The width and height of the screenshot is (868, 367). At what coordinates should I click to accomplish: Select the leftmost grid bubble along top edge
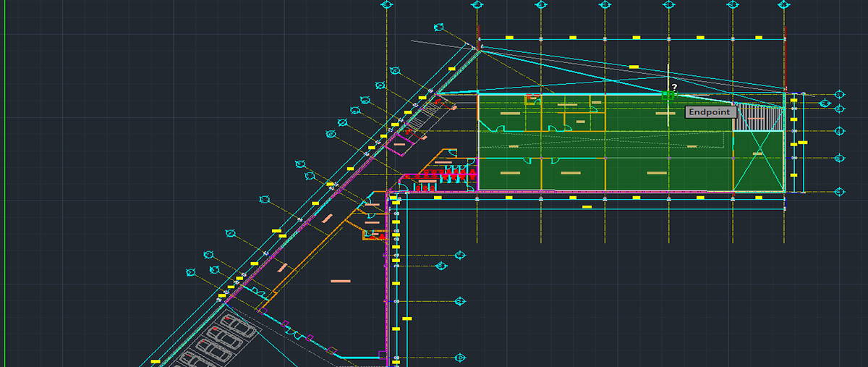[x=387, y=4]
